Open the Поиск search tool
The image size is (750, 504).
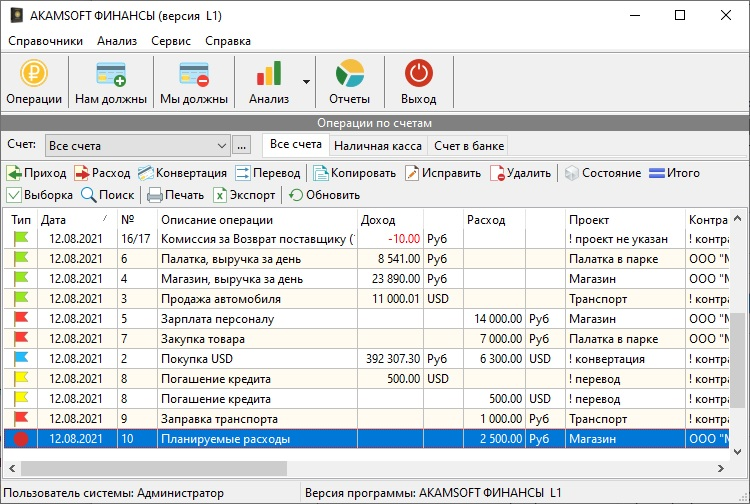tap(108, 195)
